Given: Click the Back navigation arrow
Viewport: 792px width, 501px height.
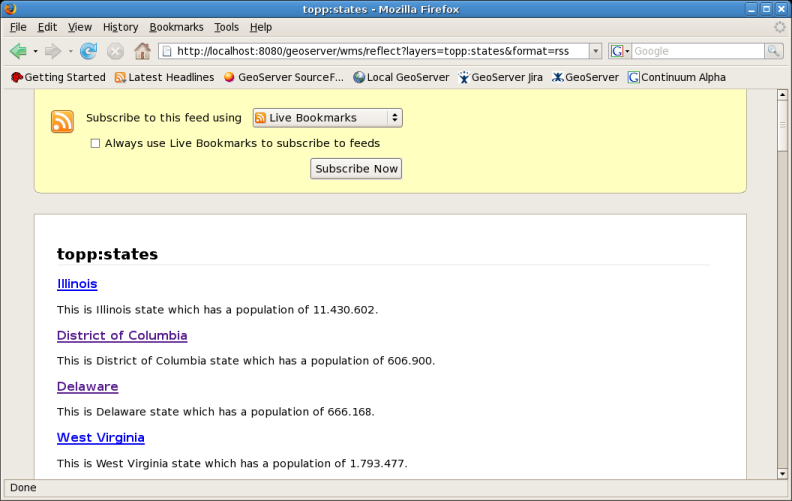Looking at the screenshot, I should click(x=17, y=51).
